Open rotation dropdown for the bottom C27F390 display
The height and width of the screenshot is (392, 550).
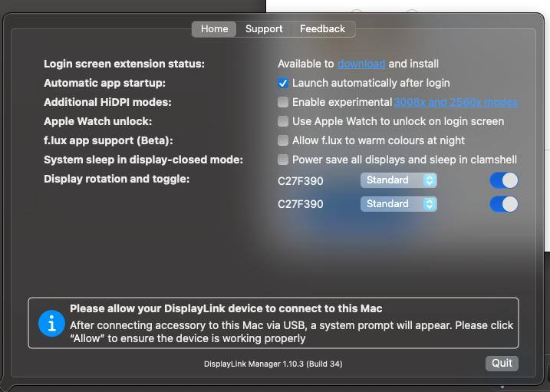pos(398,204)
